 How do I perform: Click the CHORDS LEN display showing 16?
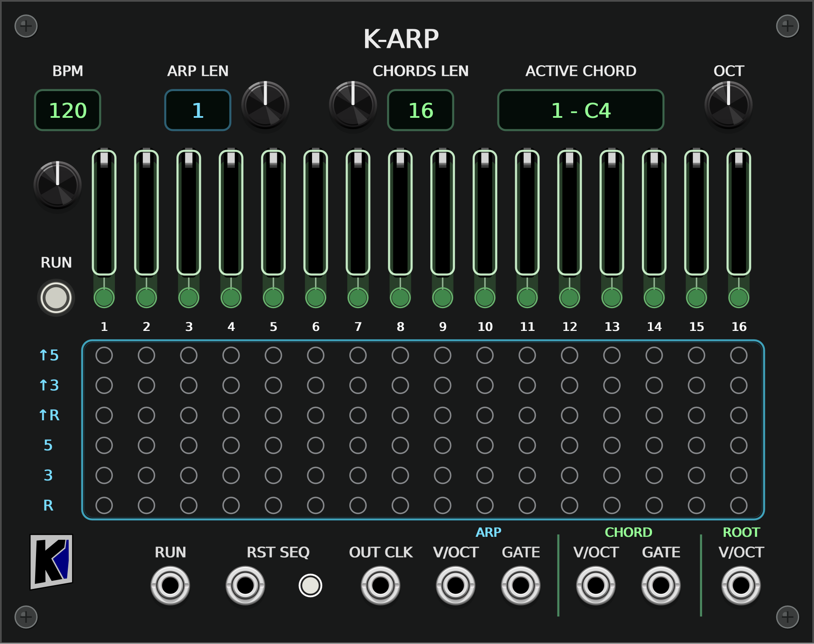(x=421, y=110)
